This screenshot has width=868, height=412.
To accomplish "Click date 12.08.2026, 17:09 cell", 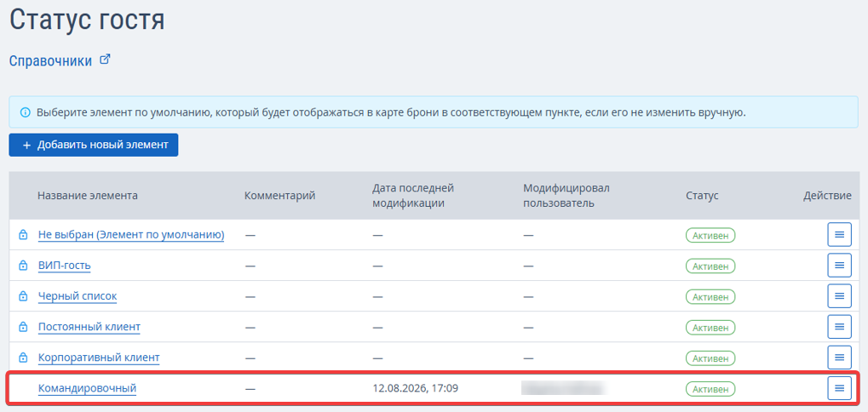I will 416,388.
